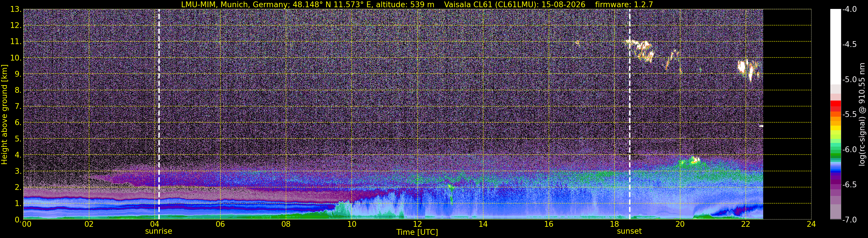This screenshot has width=868, height=238.
Task: Click the '24' time axis tick label
Action: (x=811, y=224)
